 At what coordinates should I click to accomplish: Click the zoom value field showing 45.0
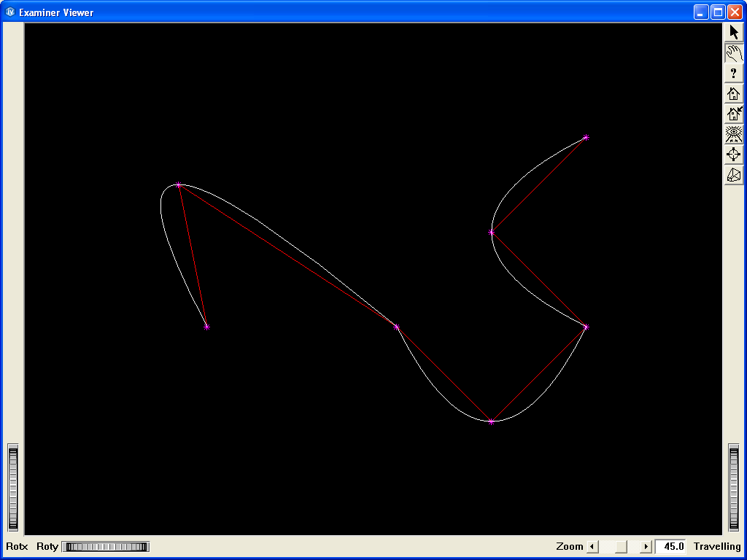click(670, 546)
